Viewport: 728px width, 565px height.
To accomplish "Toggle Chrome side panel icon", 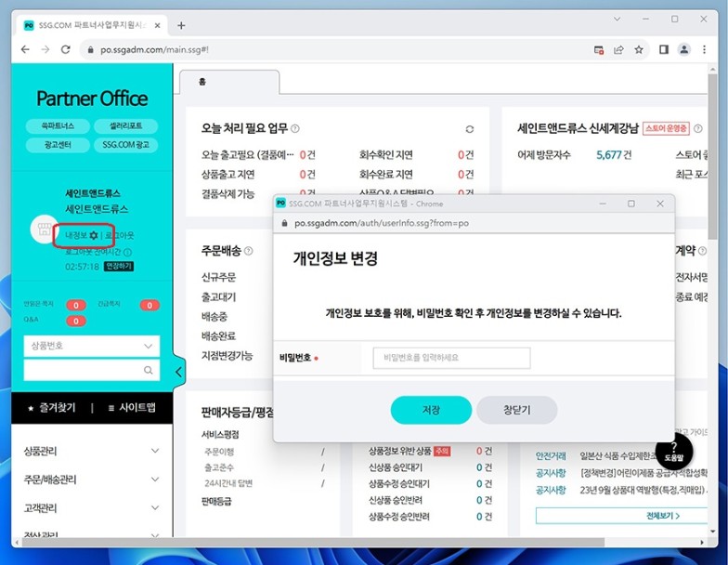I will pos(663,50).
